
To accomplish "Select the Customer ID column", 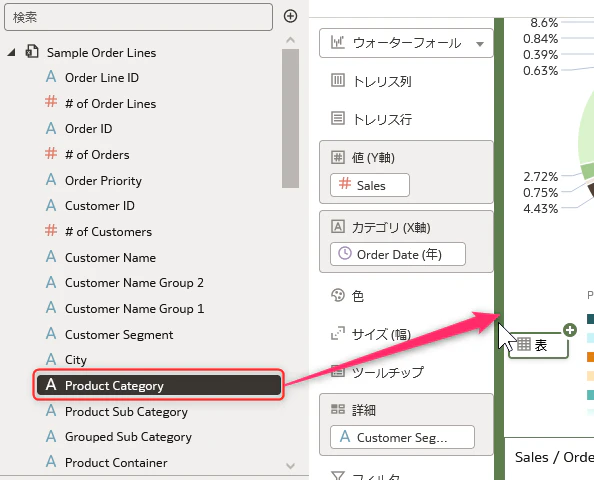I will [100, 206].
